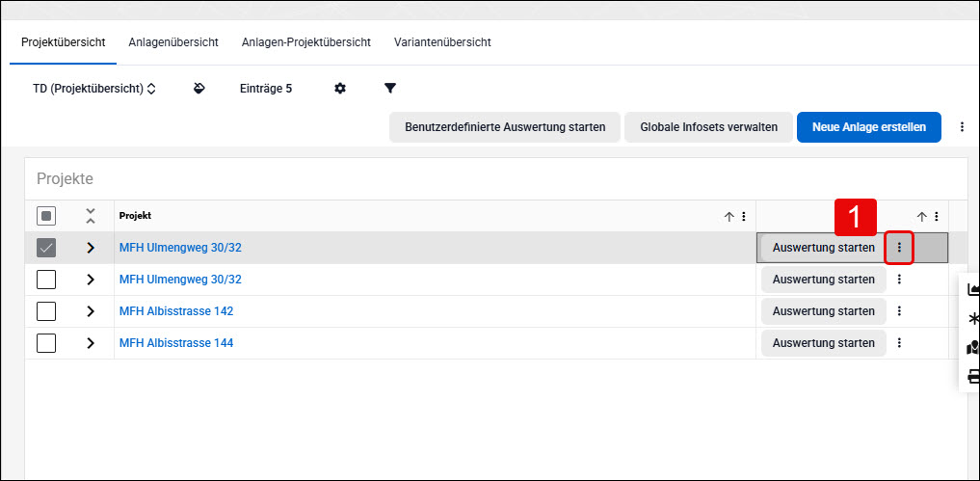Click Benutzerdefinierte Auswertung starten button
Image resolution: width=980 pixels, height=481 pixels.
[x=505, y=127]
